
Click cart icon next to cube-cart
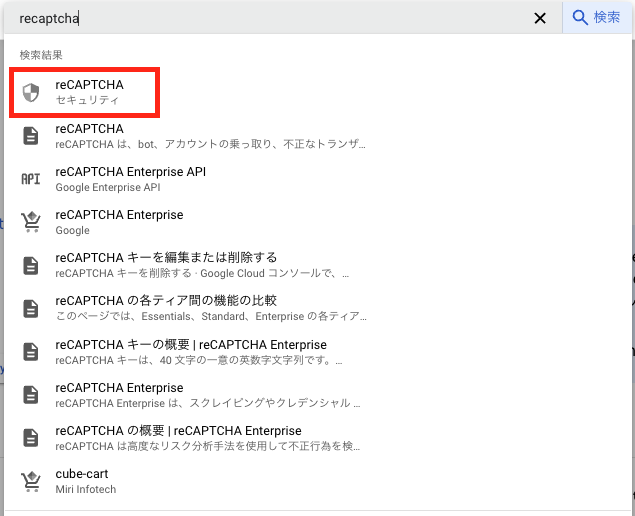[x=31, y=481]
